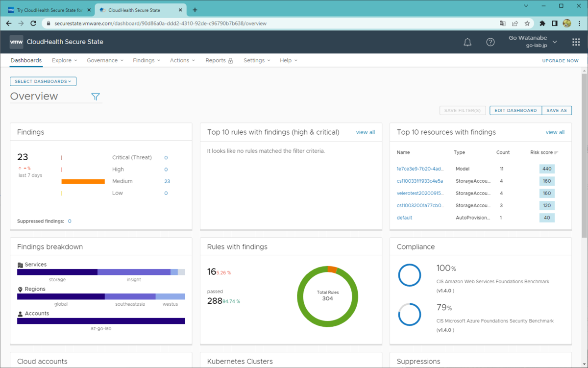Expand the Settings menu
Viewport: 588px width, 368px height.
[x=257, y=60]
